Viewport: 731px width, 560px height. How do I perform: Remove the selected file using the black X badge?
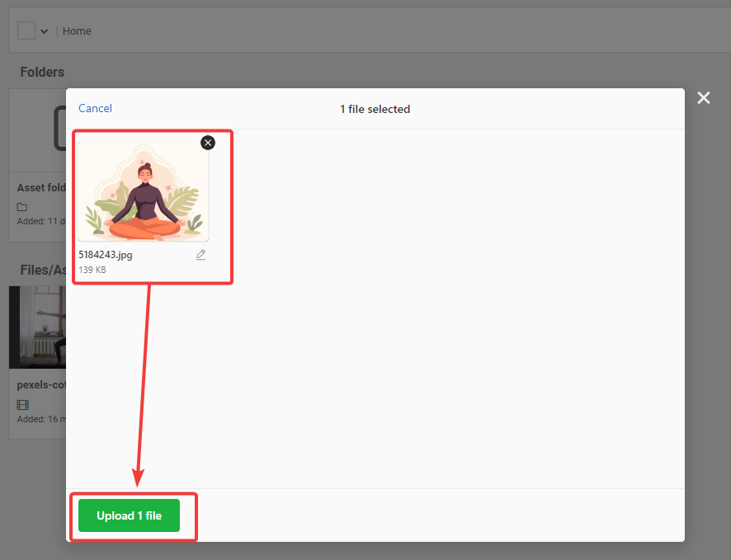pyautogui.click(x=208, y=143)
